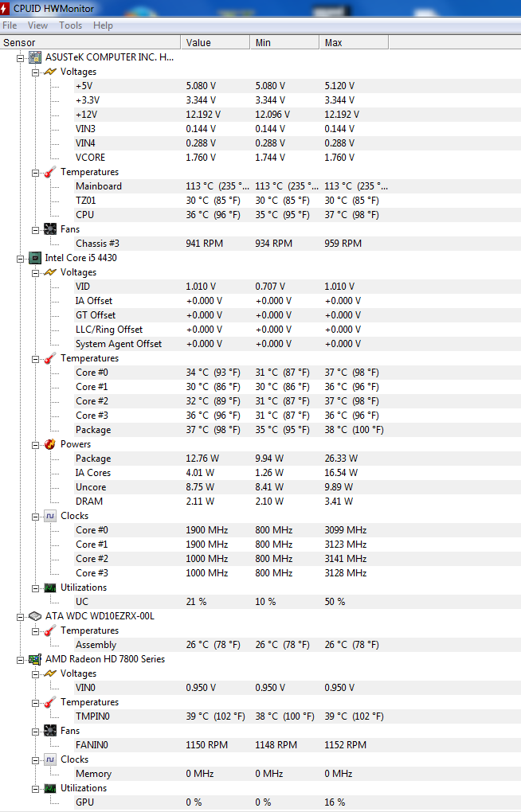This screenshot has width=521, height=812.
Task: Select the LLC/Ring Offset row
Action: [x=298, y=330]
